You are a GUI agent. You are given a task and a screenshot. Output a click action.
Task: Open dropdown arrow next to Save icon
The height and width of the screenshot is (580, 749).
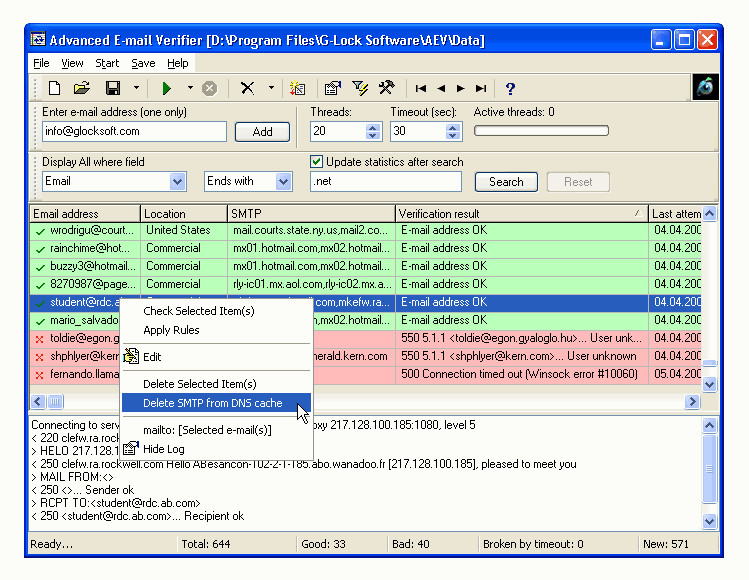134,88
